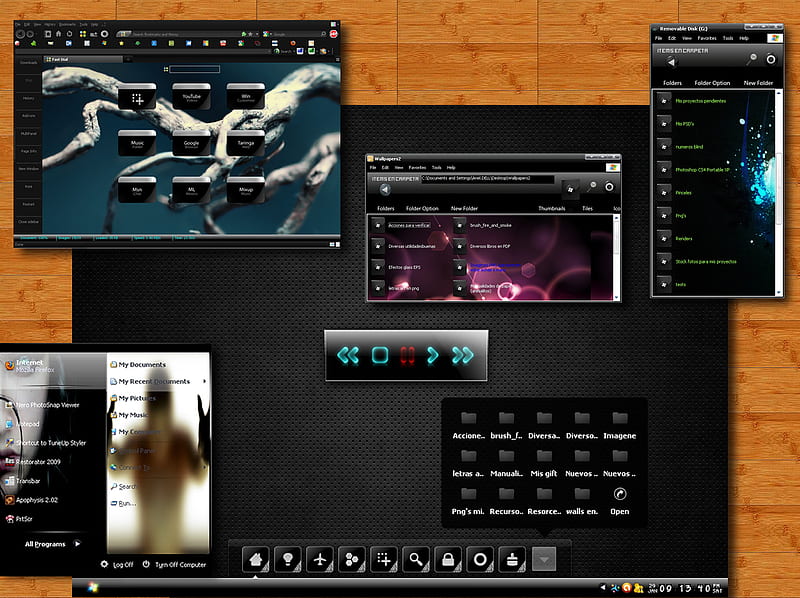Click Log Off button
The height and width of the screenshot is (598, 800).
pos(117,564)
